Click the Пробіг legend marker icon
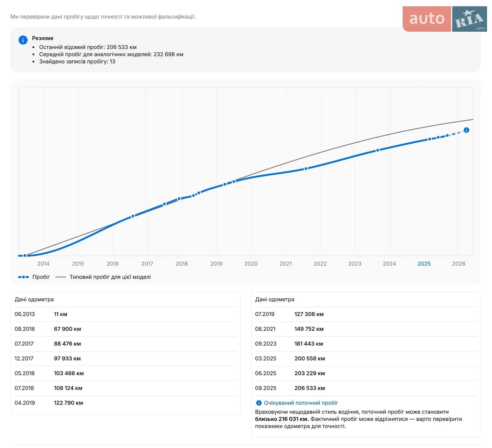The image size is (492, 448). (x=23, y=277)
